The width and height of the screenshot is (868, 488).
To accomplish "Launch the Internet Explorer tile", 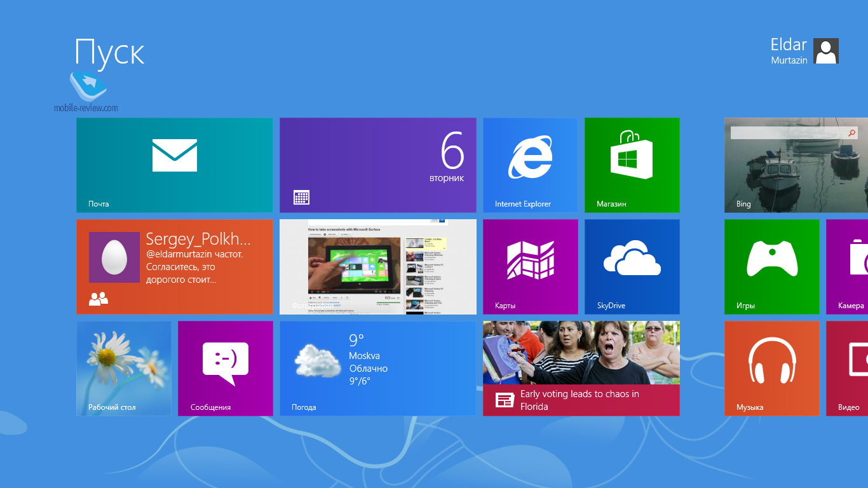I will [x=531, y=165].
